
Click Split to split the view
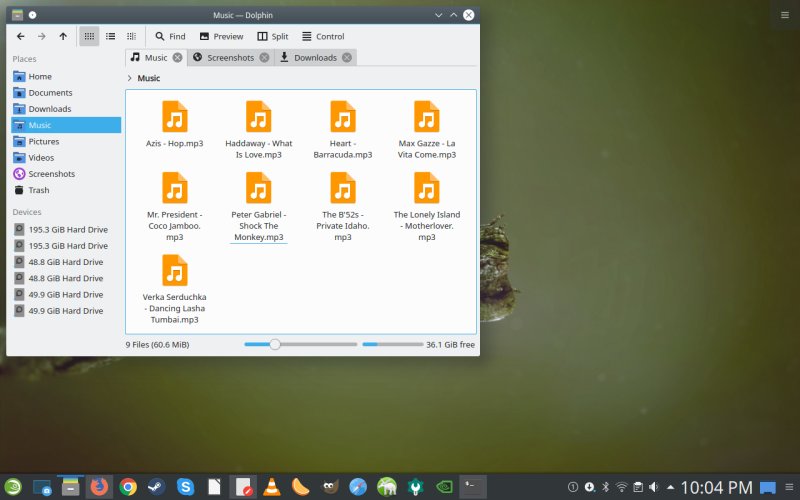[271, 36]
